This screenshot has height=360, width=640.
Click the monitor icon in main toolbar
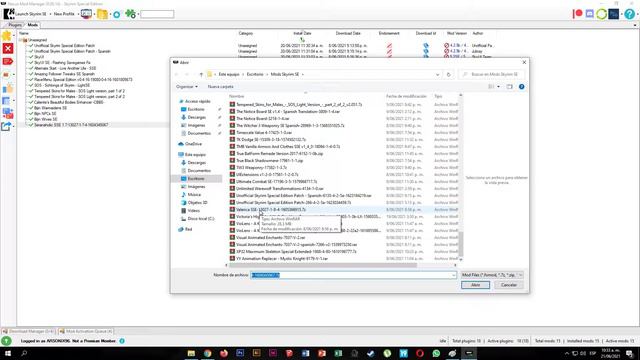86,14
